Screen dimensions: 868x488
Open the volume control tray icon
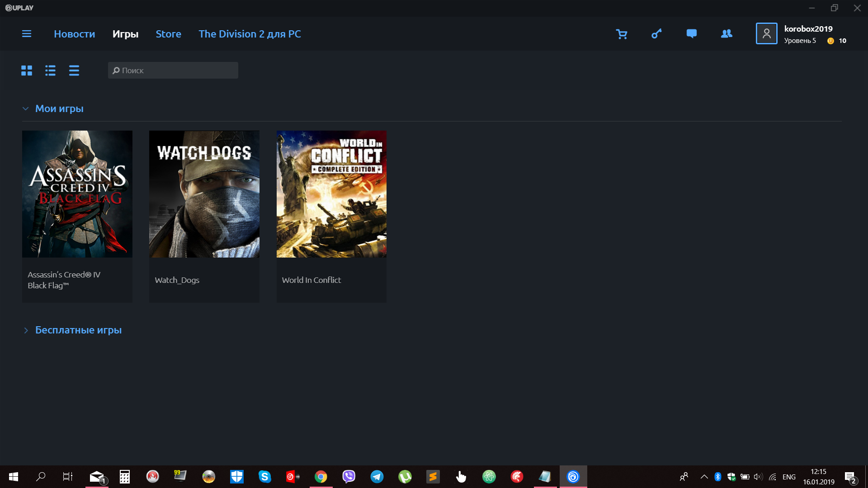click(x=758, y=477)
